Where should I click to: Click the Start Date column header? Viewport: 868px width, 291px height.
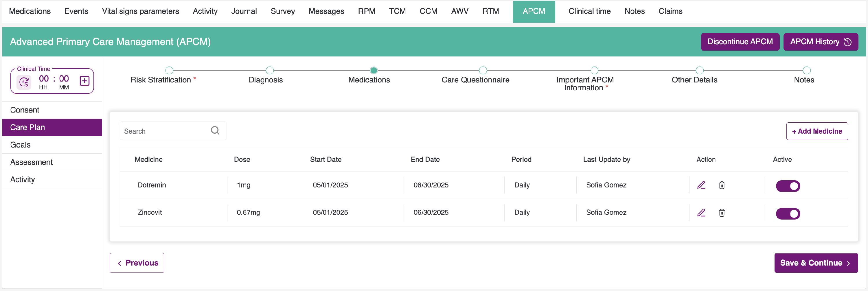tap(325, 159)
